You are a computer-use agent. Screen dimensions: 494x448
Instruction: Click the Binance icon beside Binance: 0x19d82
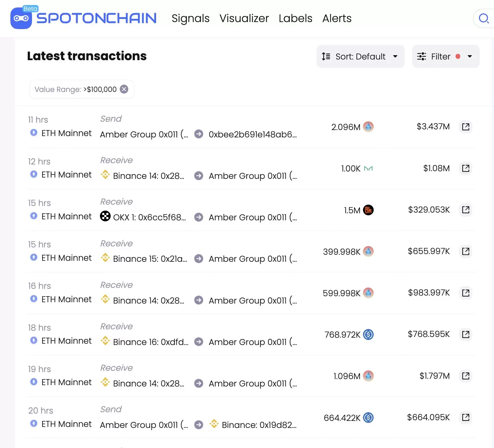pyautogui.click(x=214, y=424)
